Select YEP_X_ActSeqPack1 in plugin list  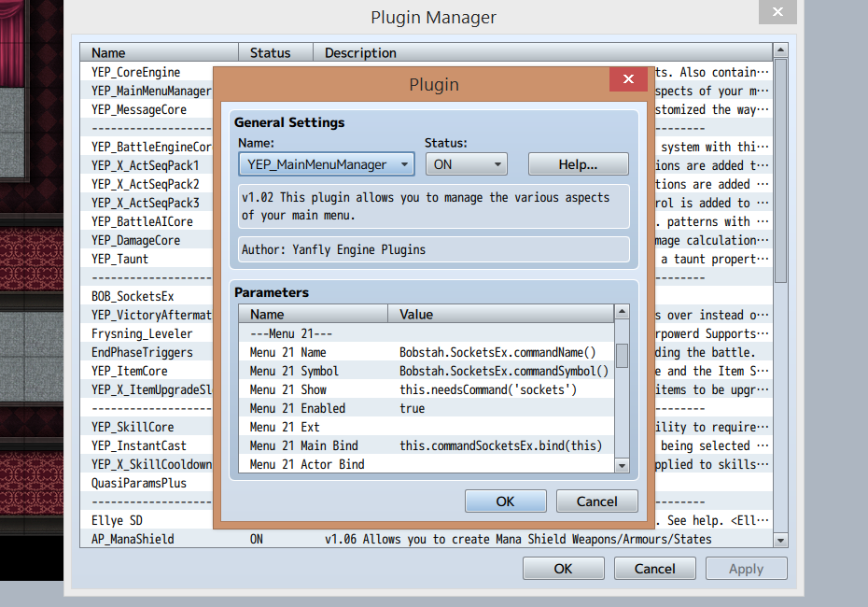pyautogui.click(x=145, y=165)
